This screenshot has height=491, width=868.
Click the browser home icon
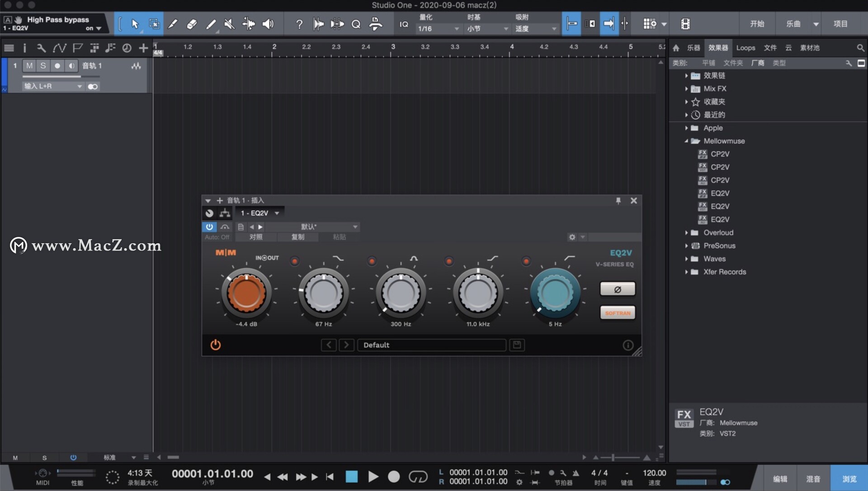tap(676, 47)
